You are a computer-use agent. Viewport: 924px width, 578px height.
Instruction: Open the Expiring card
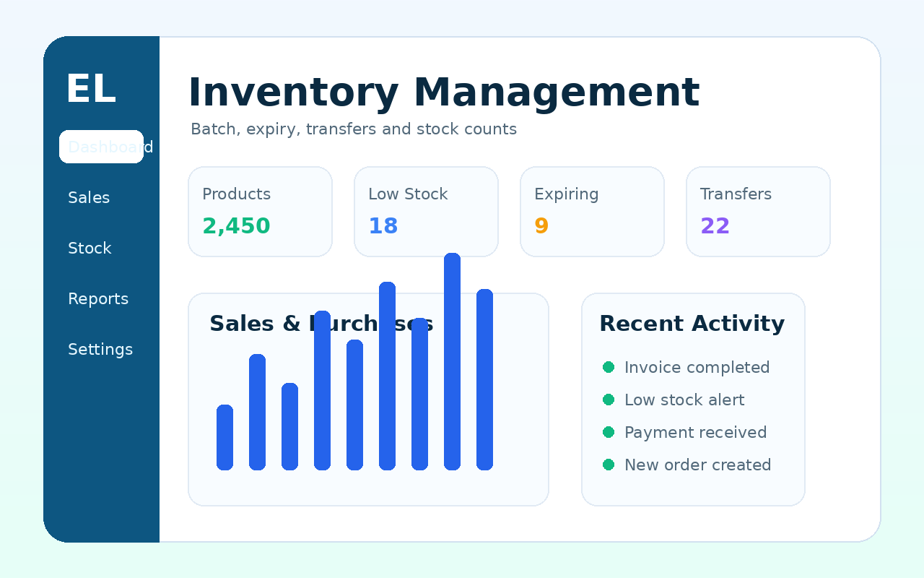(x=592, y=212)
